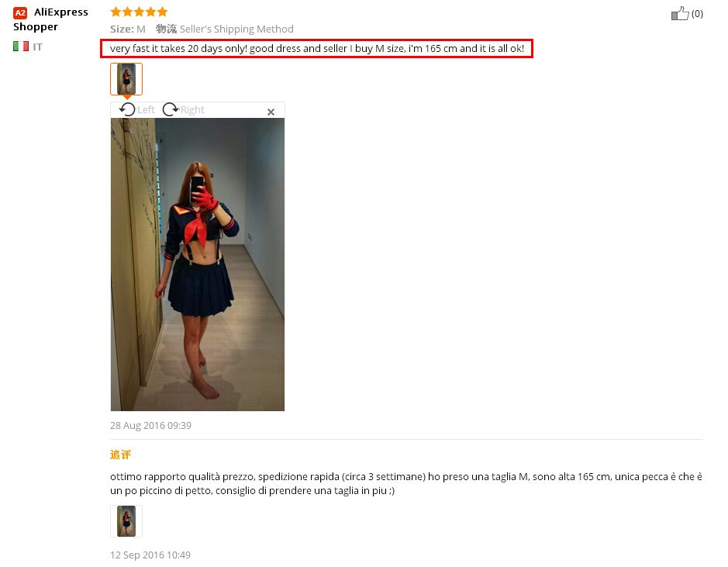728x567 pixels.
Task: Click the Italian follow-up review text
Action: [x=406, y=483]
